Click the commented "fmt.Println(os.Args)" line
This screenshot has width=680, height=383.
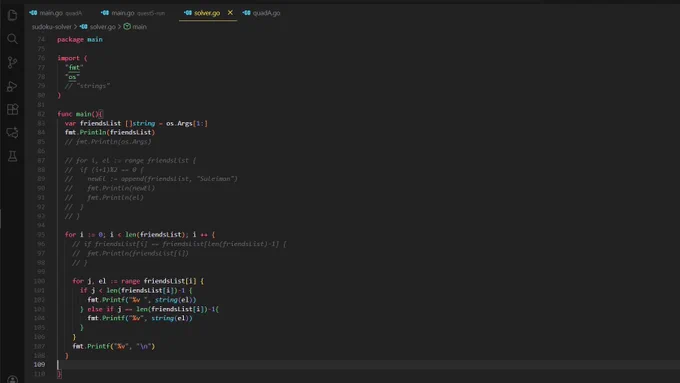tap(108, 142)
